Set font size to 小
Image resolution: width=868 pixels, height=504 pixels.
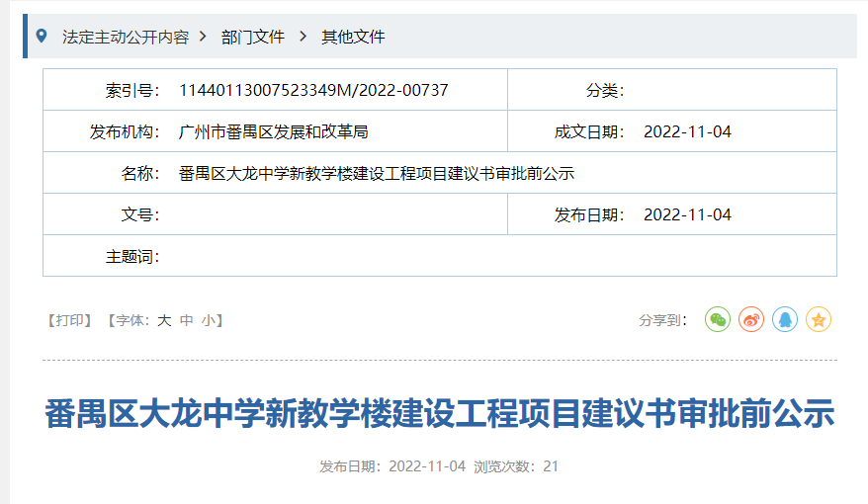coord(209,320)
